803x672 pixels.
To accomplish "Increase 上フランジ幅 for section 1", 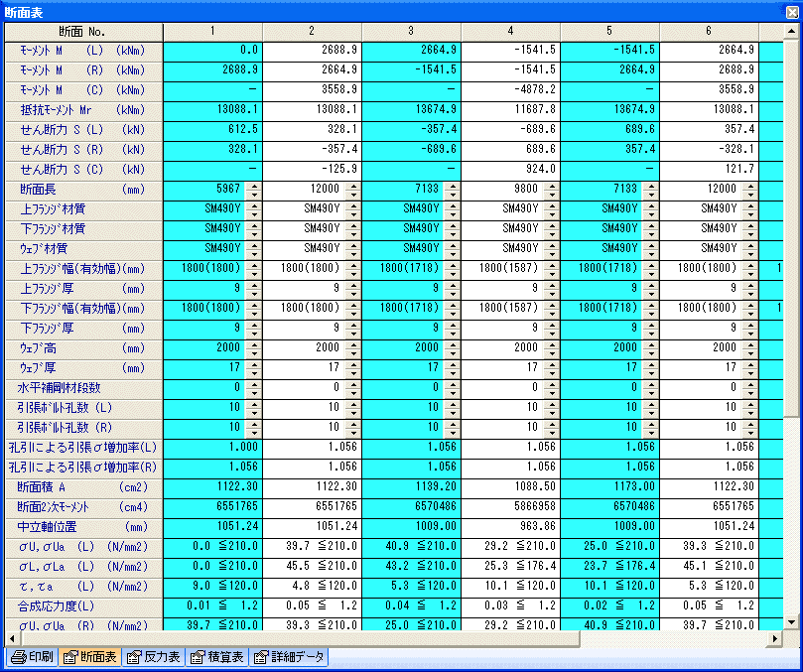I will 253,266.
